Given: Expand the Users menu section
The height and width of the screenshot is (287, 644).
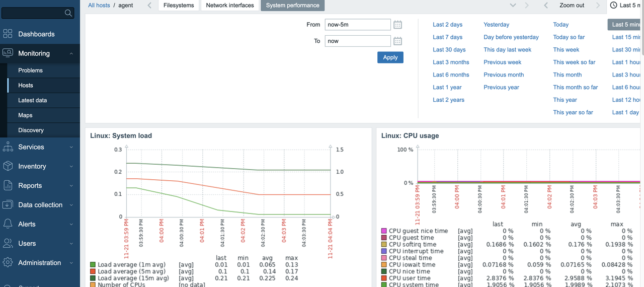Looking at the screenshot, I should (71, 244).
